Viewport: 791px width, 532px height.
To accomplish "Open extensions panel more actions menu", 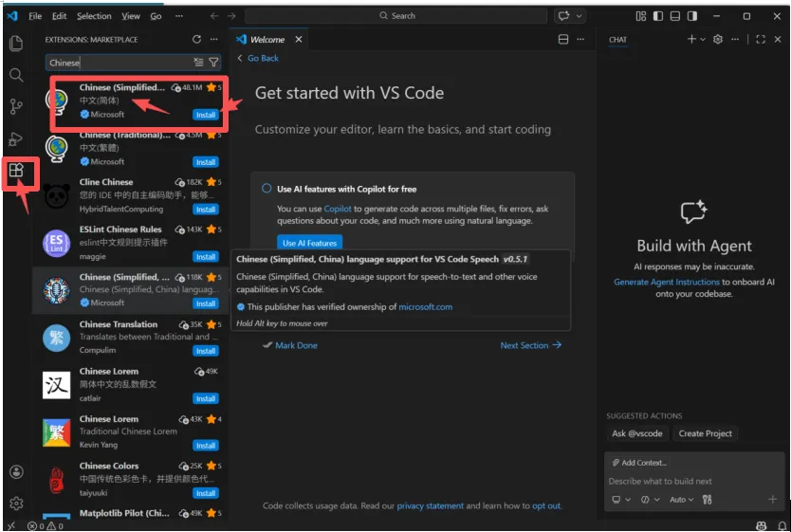I will click(214, 39).
